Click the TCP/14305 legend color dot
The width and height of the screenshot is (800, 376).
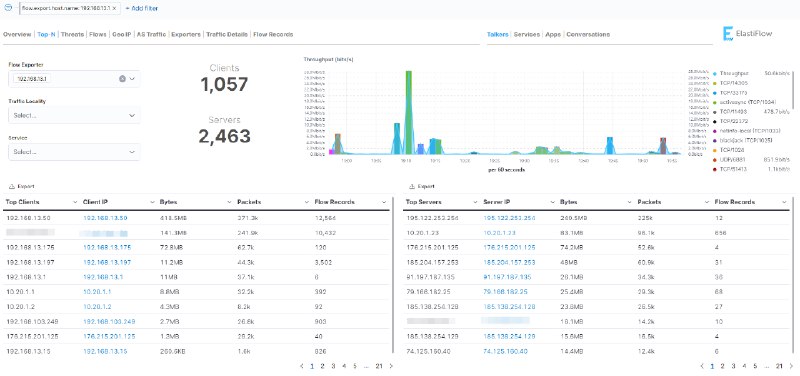pyautogui.click(x=715, y=84)
